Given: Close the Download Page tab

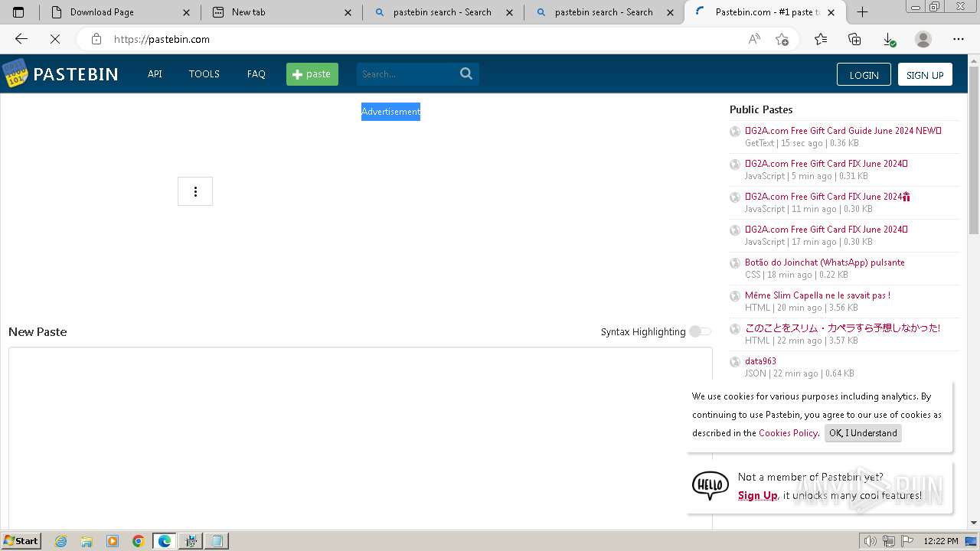Looking at the screenshot, I should point(187,12).
